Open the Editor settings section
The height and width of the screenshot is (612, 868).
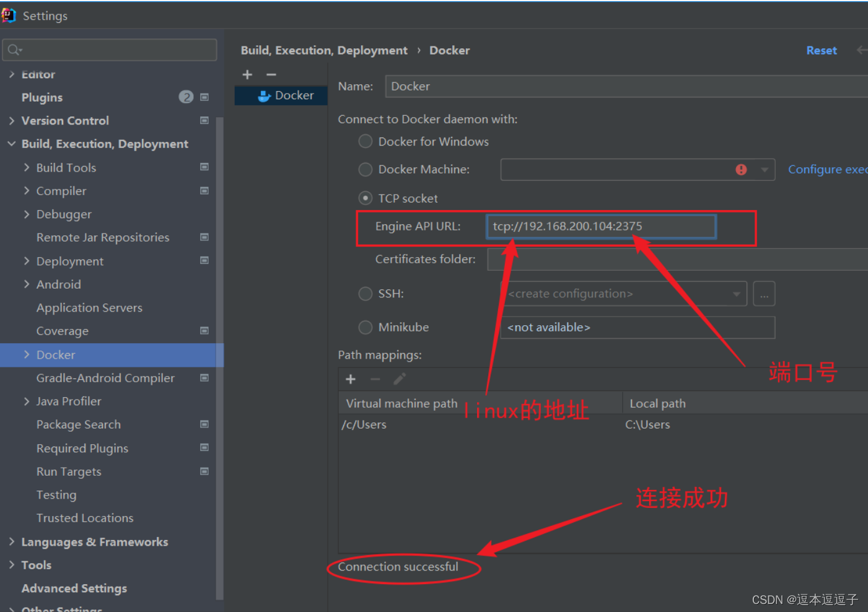coord(38,74)
